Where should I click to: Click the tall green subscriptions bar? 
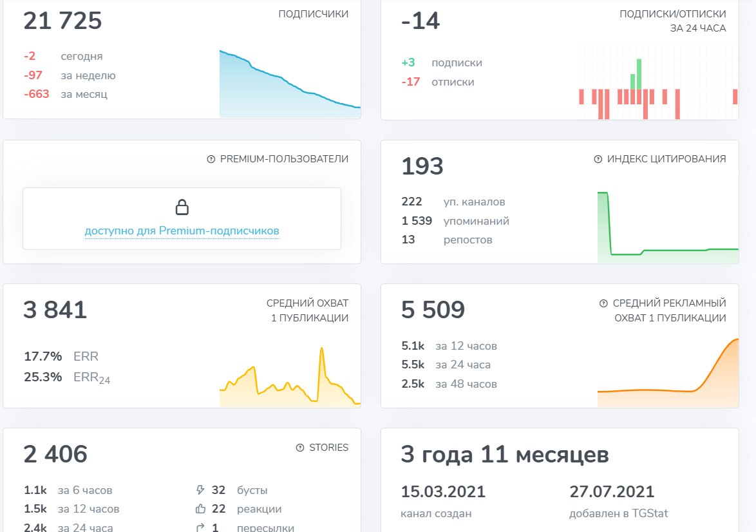639,74
